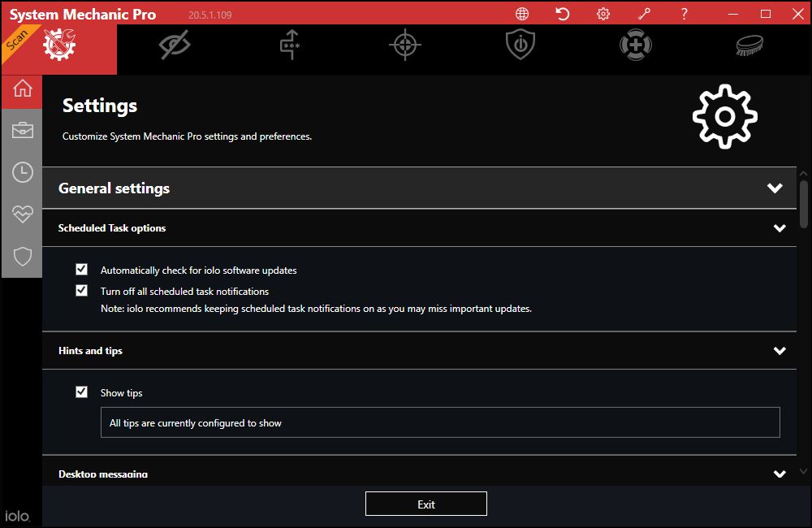
Task: Open the heart-pulse health sidebar icon
Action: click(22, 214)
